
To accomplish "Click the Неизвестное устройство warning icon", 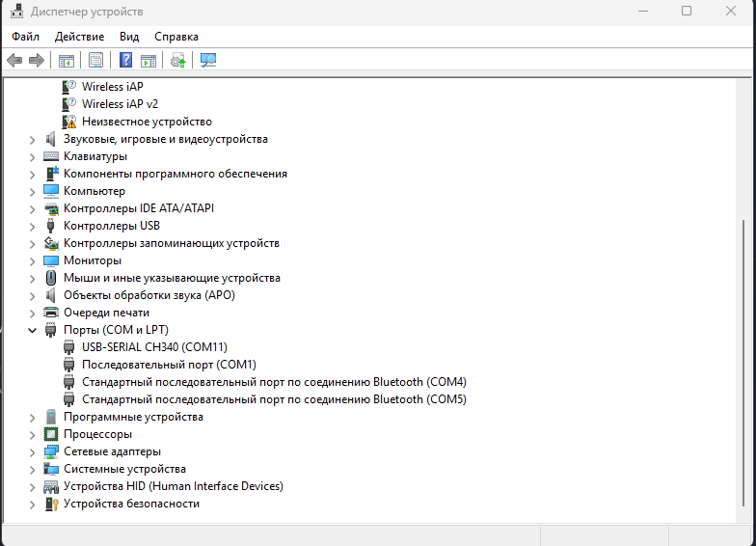I will pos(69,122).
